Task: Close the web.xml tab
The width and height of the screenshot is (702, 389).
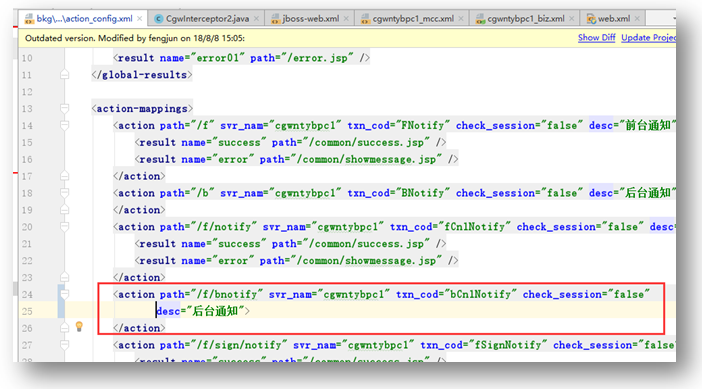Action: click(637, 18)
